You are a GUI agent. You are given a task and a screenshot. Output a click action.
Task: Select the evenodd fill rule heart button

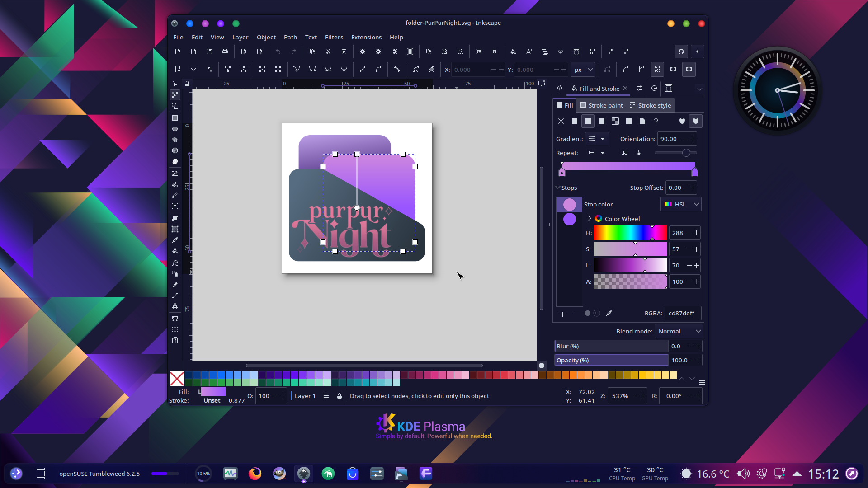click(682, 121)
